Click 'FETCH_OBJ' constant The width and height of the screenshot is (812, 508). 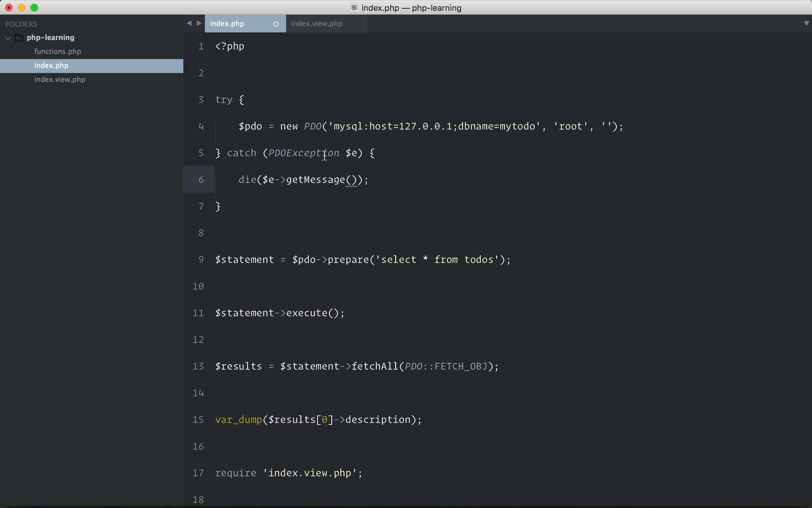click(461, 366)
